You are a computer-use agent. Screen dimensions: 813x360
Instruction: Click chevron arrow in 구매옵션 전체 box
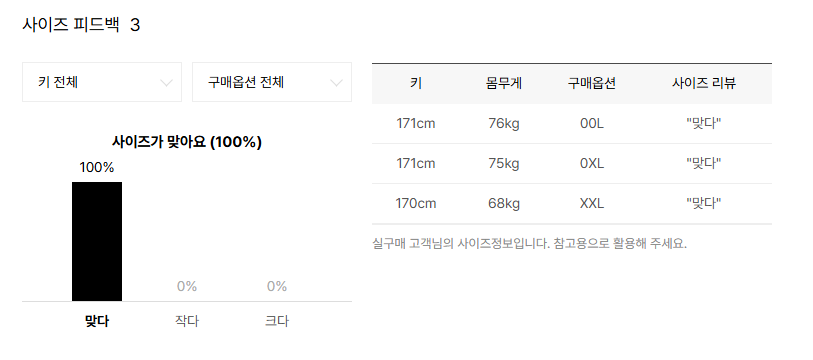click(337, 83)
